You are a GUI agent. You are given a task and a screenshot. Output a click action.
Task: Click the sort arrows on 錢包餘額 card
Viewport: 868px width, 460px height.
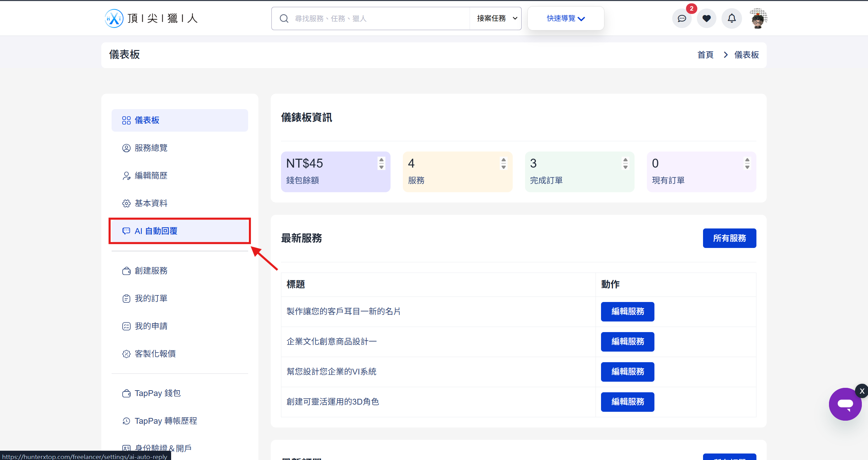[381, 163]
